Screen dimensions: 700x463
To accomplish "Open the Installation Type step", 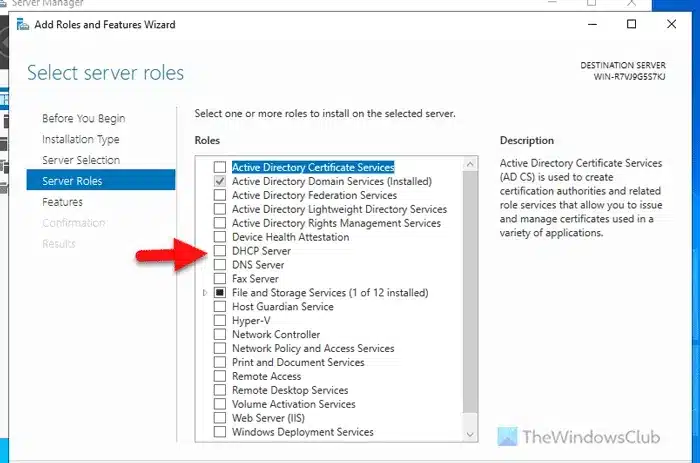I will point(80,139).
